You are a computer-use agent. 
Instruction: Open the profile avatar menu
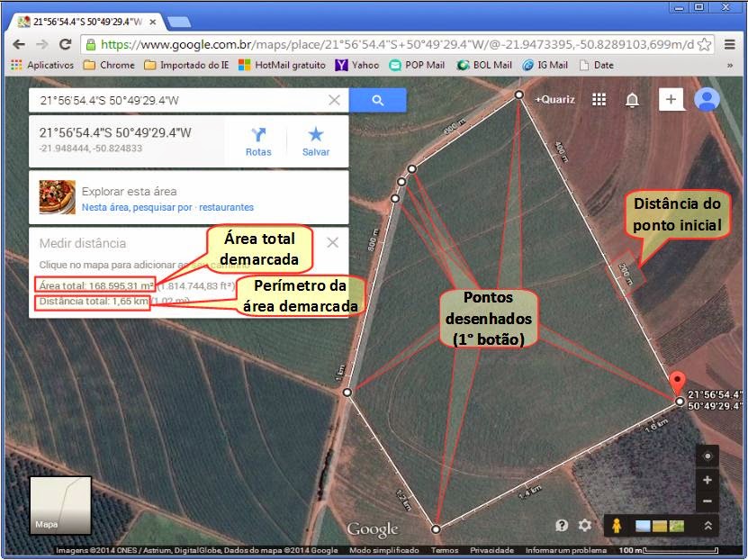pos(707,99)
